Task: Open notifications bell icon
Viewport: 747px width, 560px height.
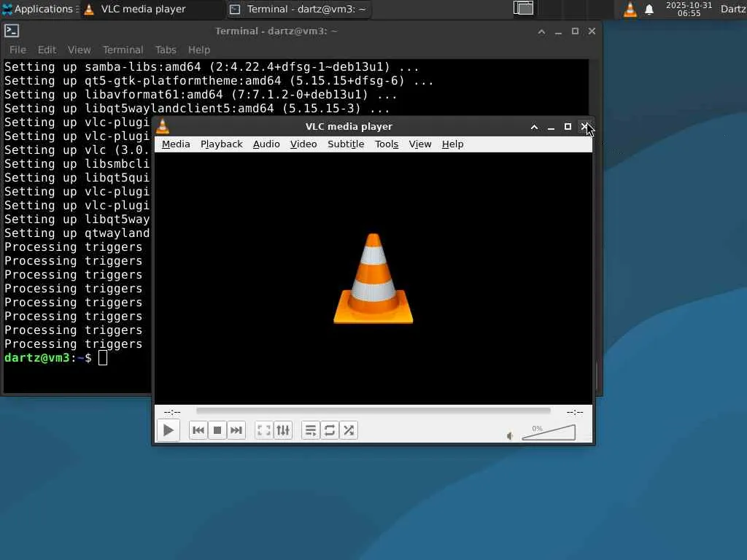Action: coord(649,9)
